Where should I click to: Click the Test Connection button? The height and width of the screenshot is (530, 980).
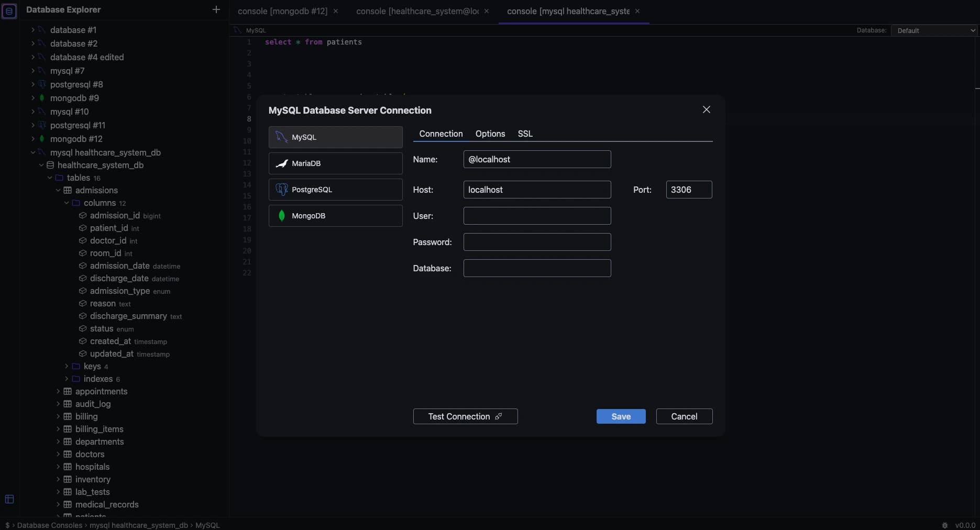(465, 416)
